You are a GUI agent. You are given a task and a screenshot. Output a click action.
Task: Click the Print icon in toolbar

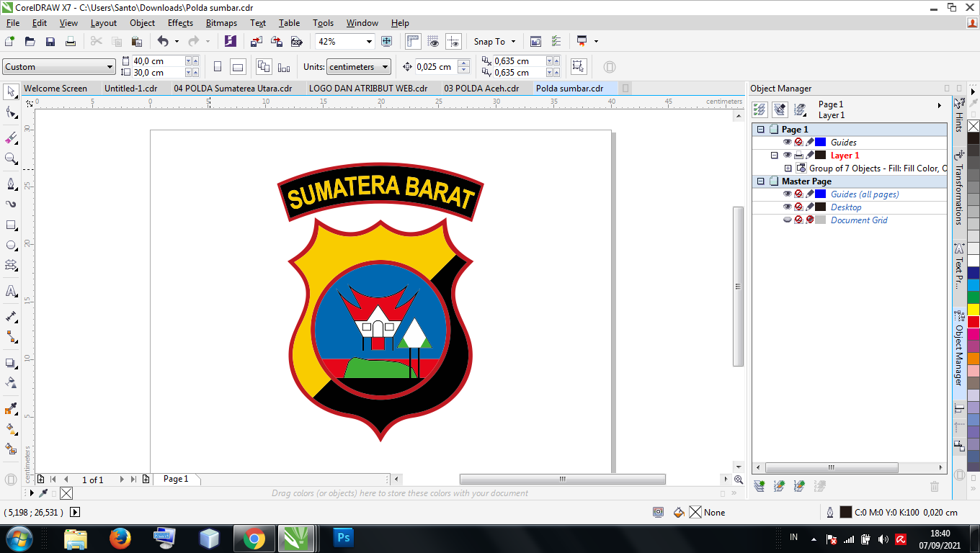(x=70, y=42)
